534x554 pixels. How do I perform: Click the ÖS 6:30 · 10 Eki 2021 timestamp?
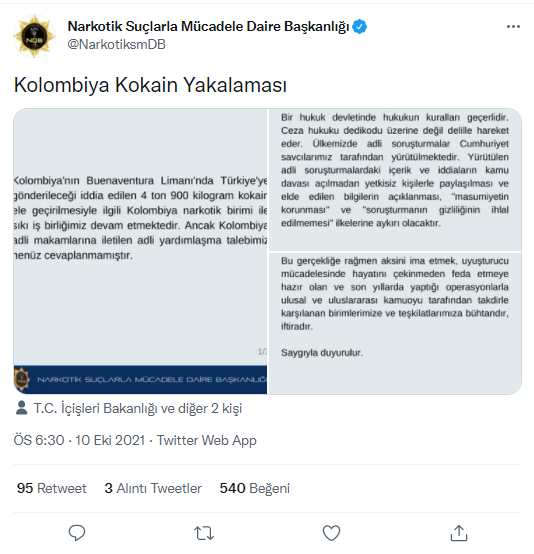tap(79, 441)
